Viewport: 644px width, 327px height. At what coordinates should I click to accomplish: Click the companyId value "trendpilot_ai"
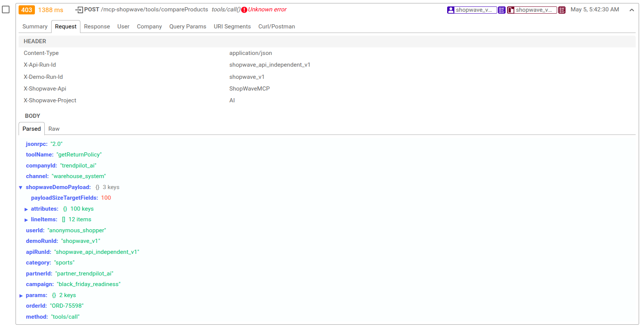point(78,166)
